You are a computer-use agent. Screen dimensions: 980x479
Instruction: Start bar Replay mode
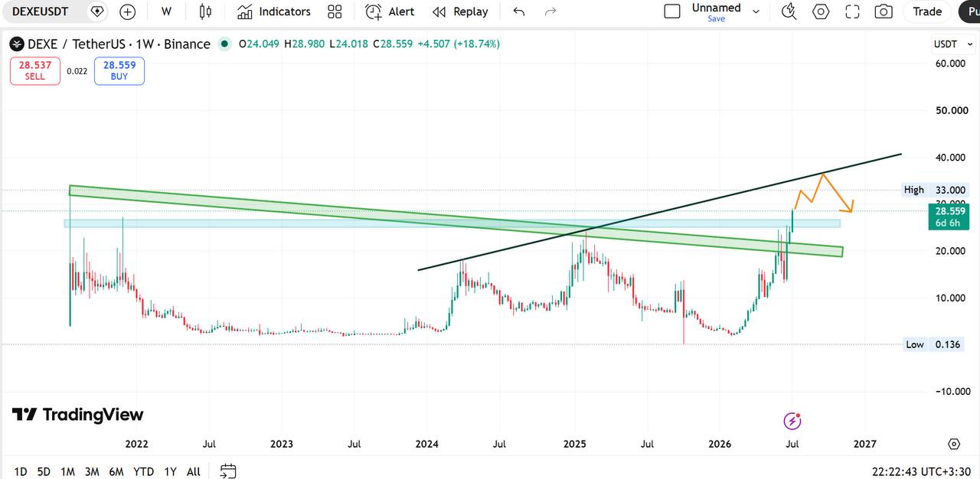point(460,11)
